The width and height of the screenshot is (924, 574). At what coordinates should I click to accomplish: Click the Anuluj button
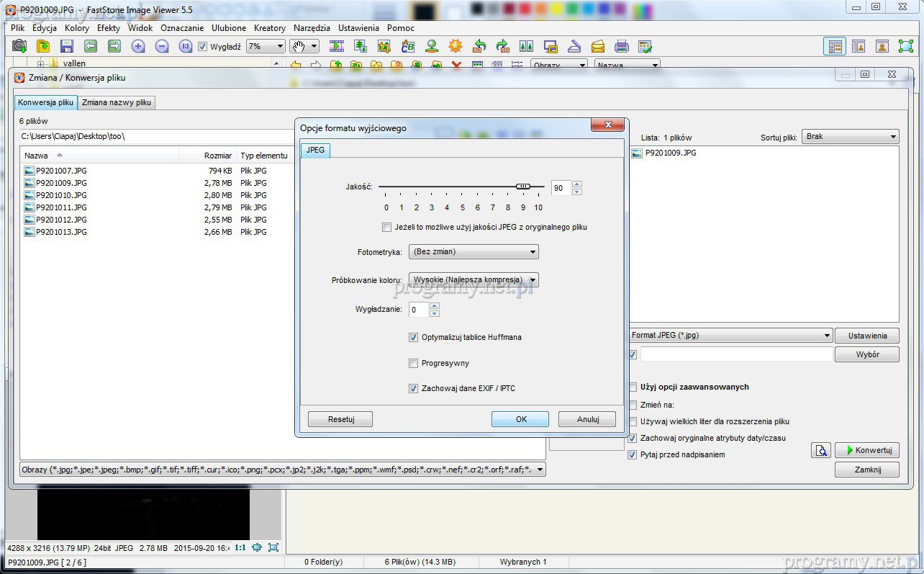588,419
